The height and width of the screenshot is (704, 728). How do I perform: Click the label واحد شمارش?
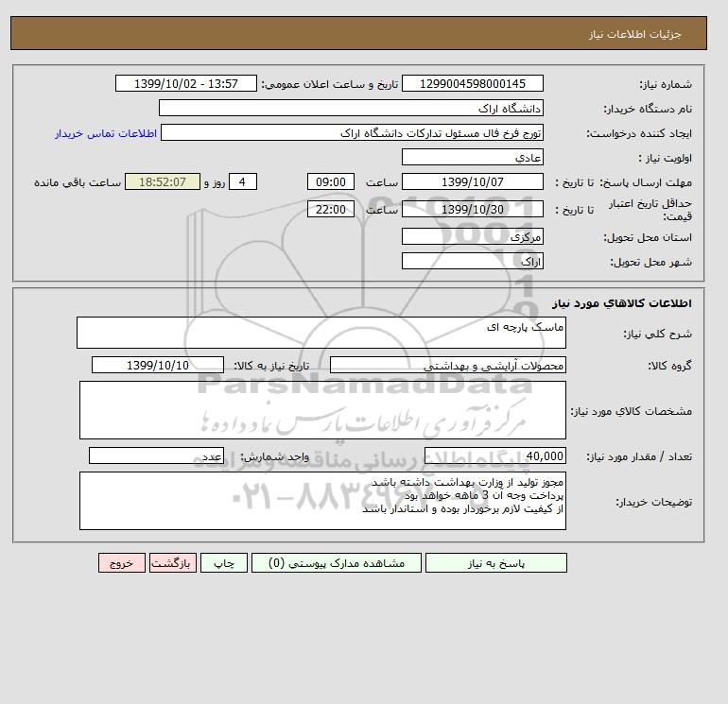coord(274,456)
